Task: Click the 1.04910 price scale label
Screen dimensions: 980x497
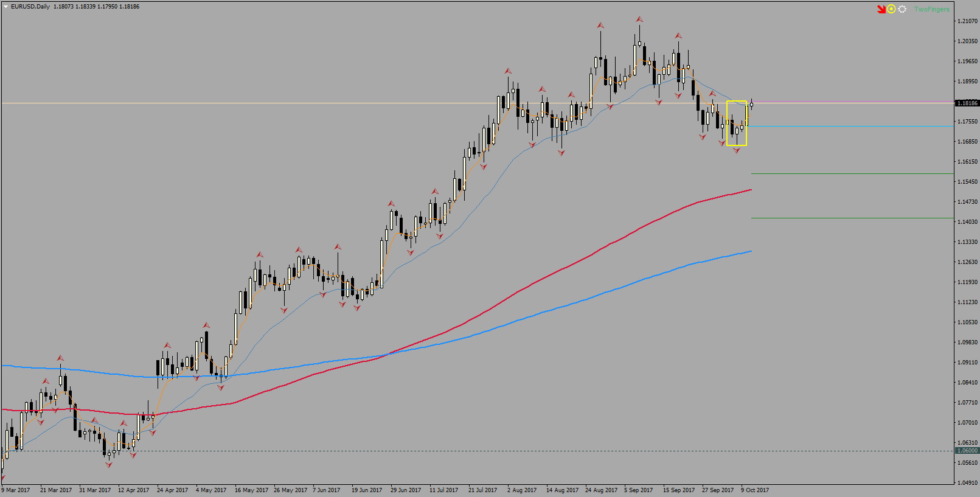Action: pyautogui.click(x=968, y=483)
